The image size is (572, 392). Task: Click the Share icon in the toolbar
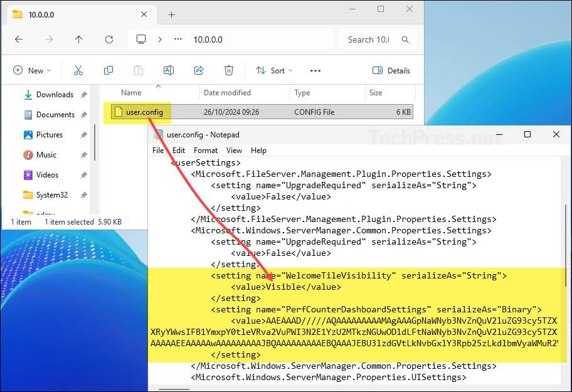coord(198,70)
